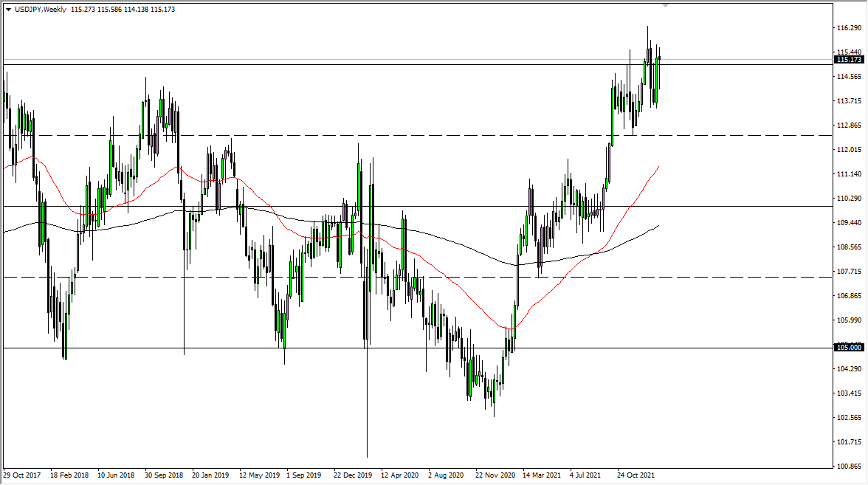Click the 115.440 price scale label

click(x=849, y=52)
